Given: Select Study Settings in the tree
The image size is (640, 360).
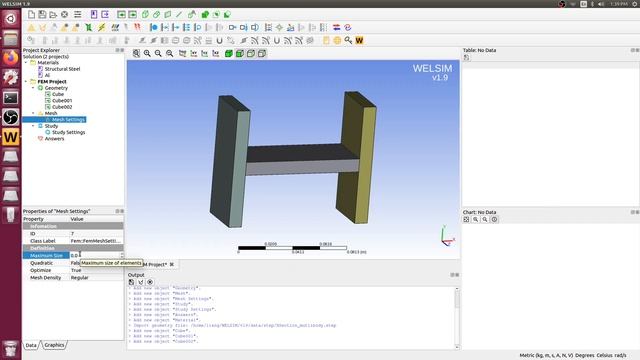Looking at the screenshot, I should point(69,132).
